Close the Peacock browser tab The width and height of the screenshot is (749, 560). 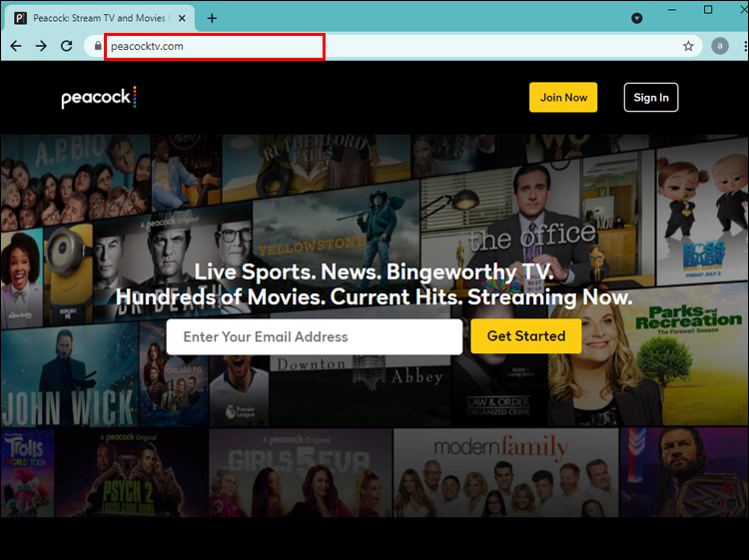(x=182, y=18)
